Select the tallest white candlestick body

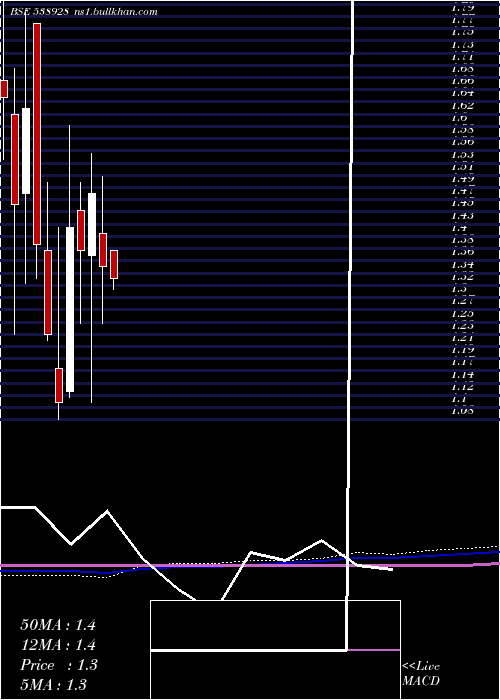[x=70, y=309]
